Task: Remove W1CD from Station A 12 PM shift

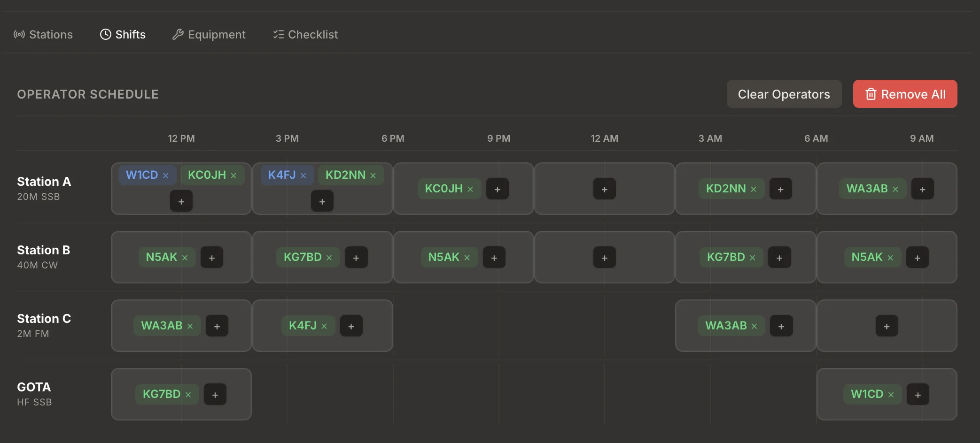Action: (165, 176)
